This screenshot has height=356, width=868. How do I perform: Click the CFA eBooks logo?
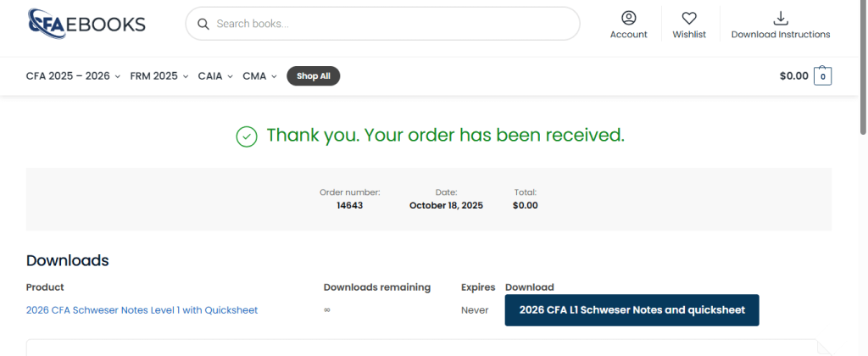[86, 24]
